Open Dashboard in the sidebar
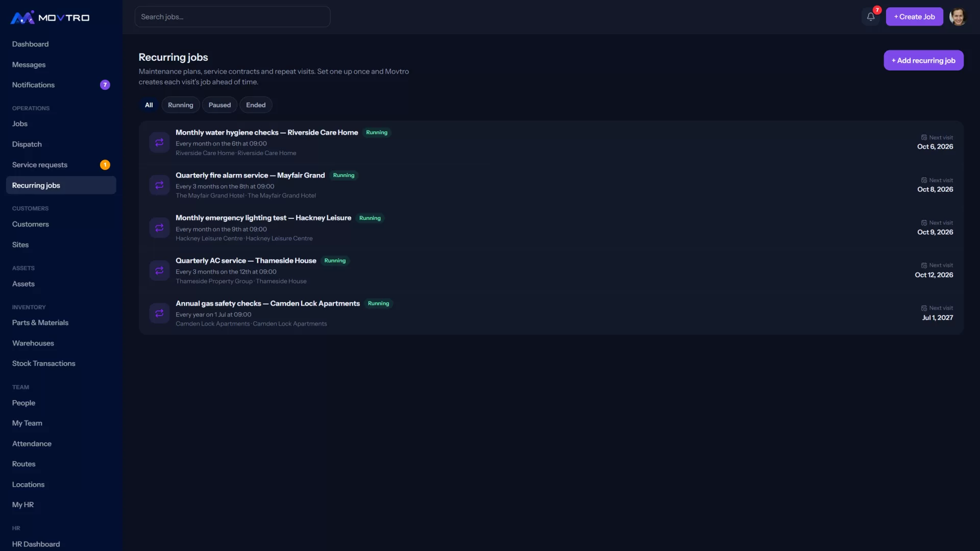 (x=61, y=44)
